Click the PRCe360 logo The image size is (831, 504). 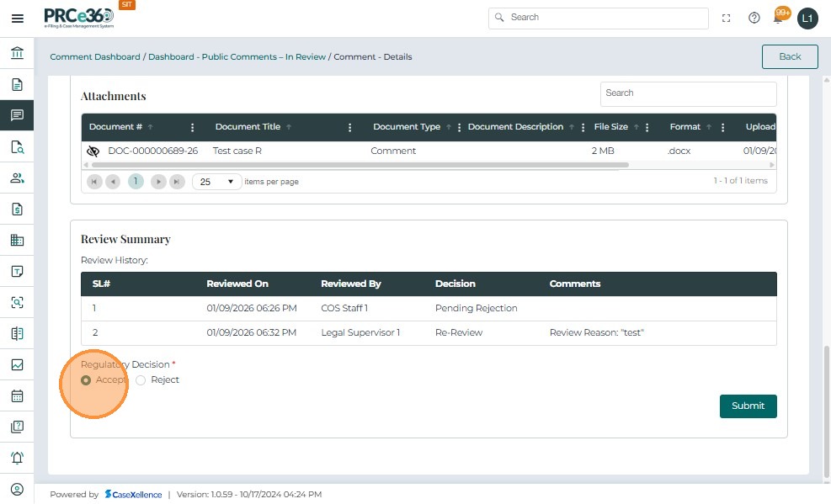tap(79, 18)
